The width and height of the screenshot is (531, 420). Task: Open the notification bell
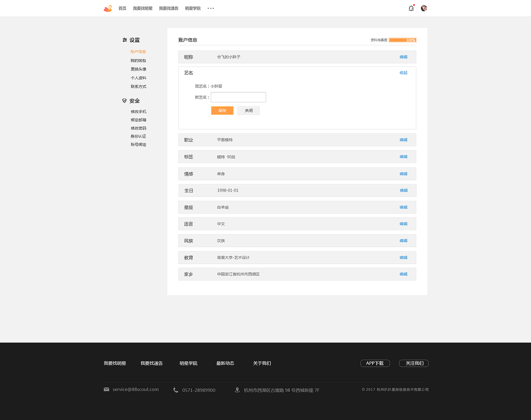coord(411,8)
